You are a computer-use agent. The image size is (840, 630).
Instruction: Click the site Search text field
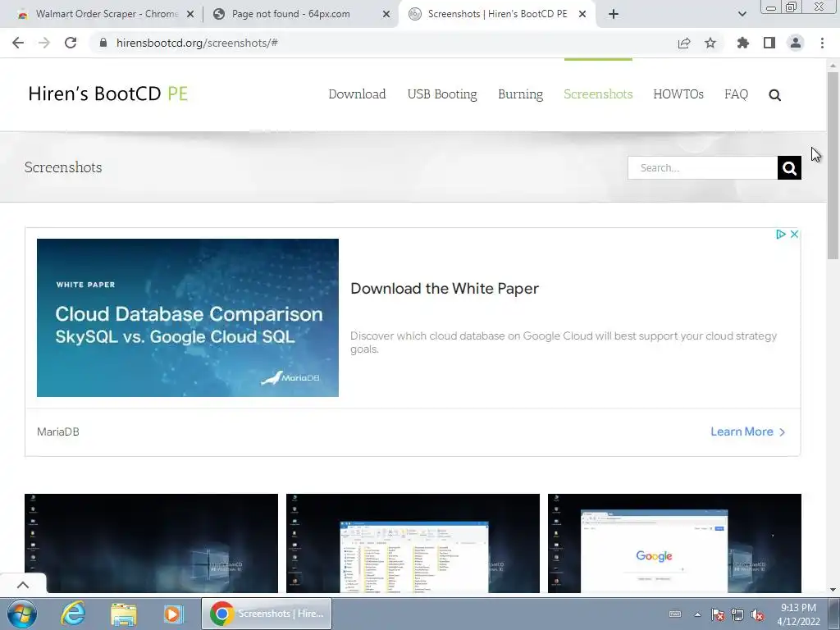tap(702, 167)
